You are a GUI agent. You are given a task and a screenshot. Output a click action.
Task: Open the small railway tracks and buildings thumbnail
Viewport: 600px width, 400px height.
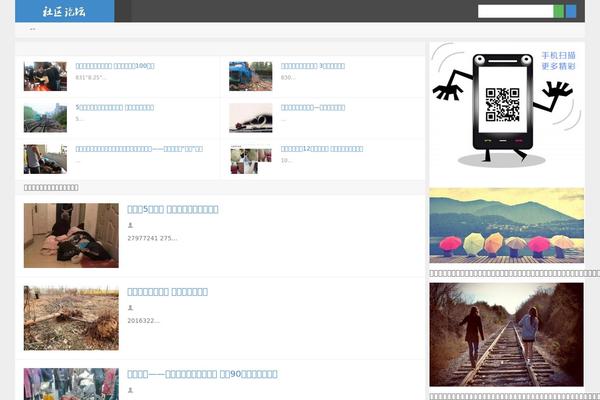[45, 118]
